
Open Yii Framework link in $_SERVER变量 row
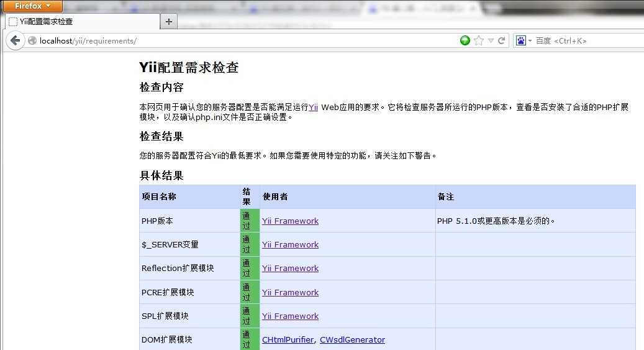click(291, 245)
